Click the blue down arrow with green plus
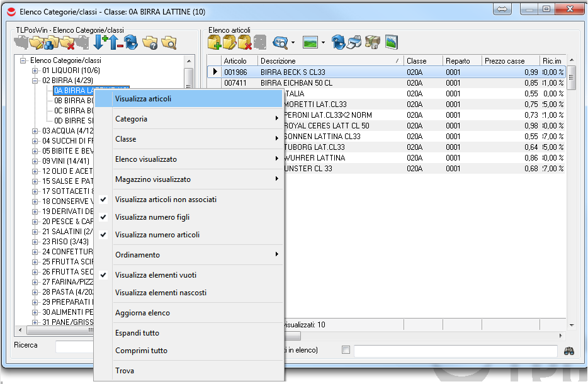 pyautogui.click(x=101, y=43)
